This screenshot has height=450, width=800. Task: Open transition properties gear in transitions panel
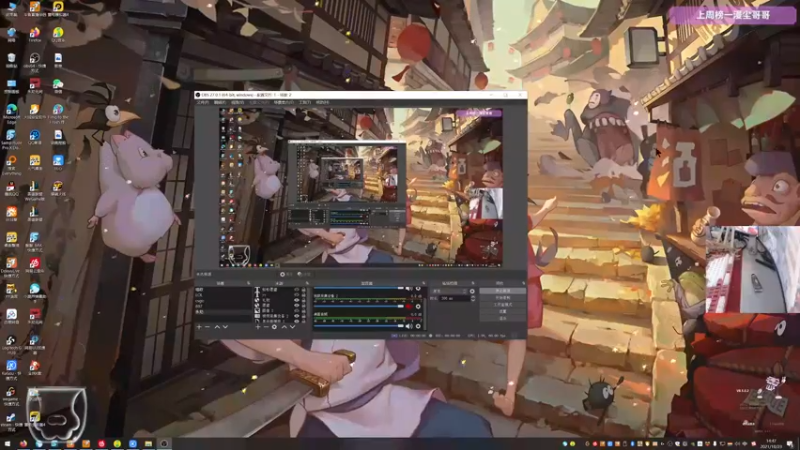[x=472, y=291]
